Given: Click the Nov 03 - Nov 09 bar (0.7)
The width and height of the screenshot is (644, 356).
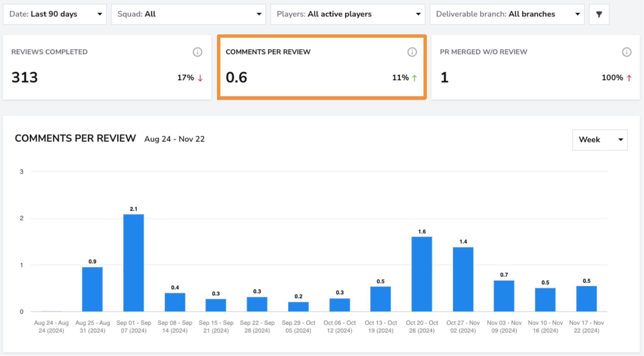Looking at the screenshot, I should 504,296.
